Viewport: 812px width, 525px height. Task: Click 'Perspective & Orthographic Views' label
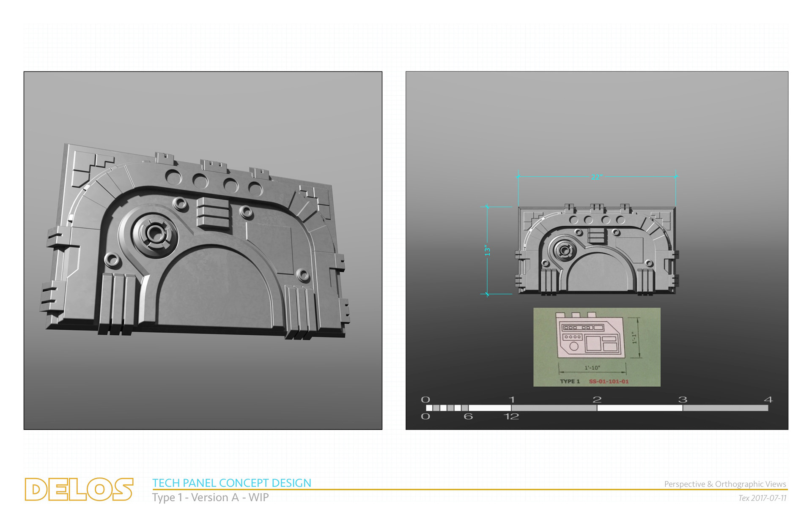click(x=725, y=484)
